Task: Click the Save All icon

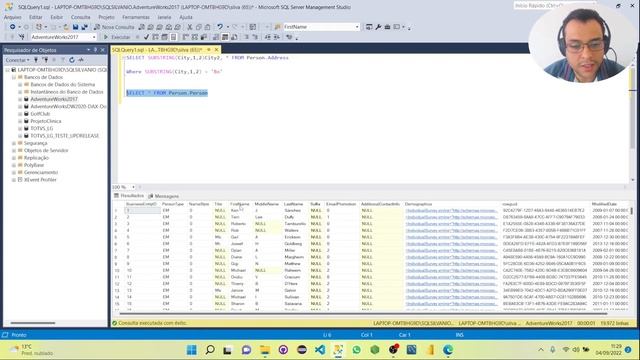Action: point(84,27)
